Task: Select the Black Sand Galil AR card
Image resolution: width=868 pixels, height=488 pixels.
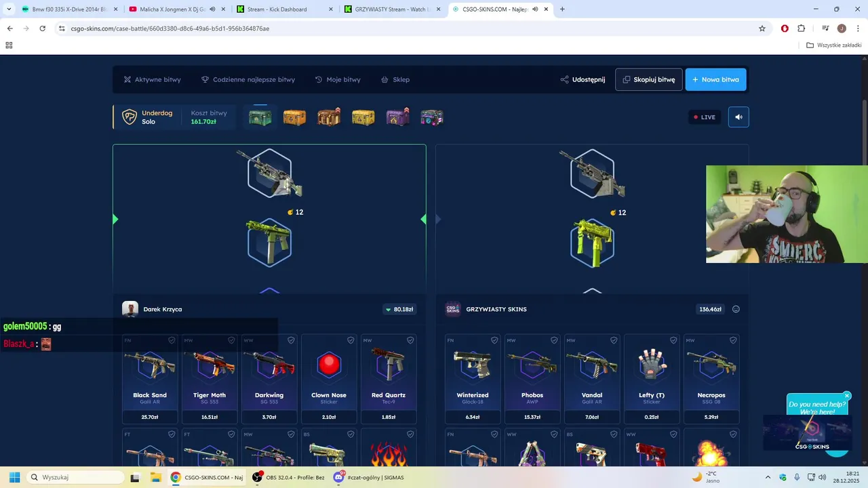Action: [x=150, y=380]
